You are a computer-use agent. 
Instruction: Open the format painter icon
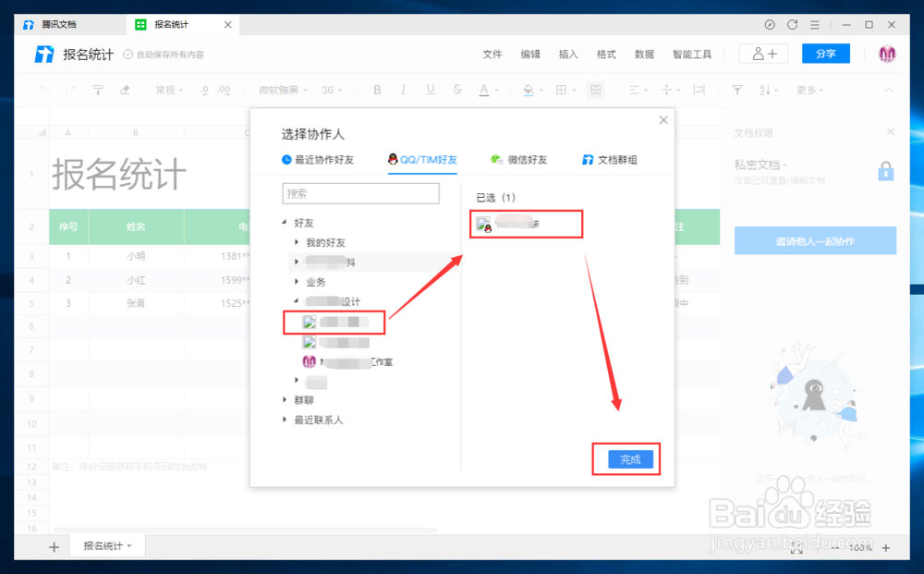point(98,89)
